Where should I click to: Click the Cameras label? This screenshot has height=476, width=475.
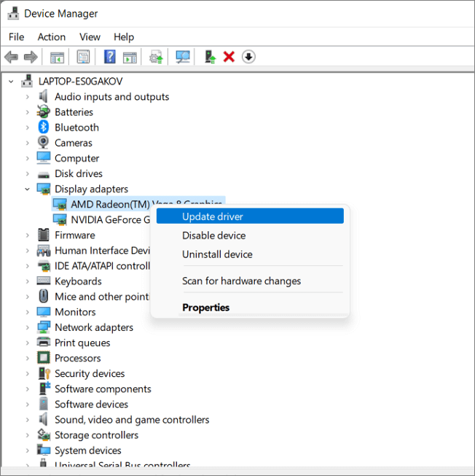(x=74, y=143)
